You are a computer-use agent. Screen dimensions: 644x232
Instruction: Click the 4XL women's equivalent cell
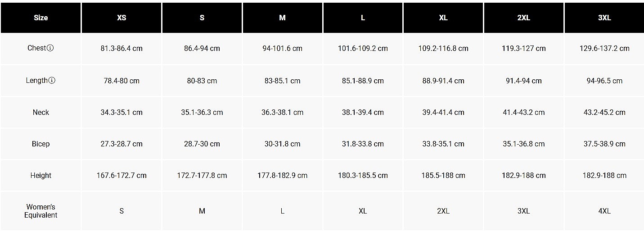point(604,211)
